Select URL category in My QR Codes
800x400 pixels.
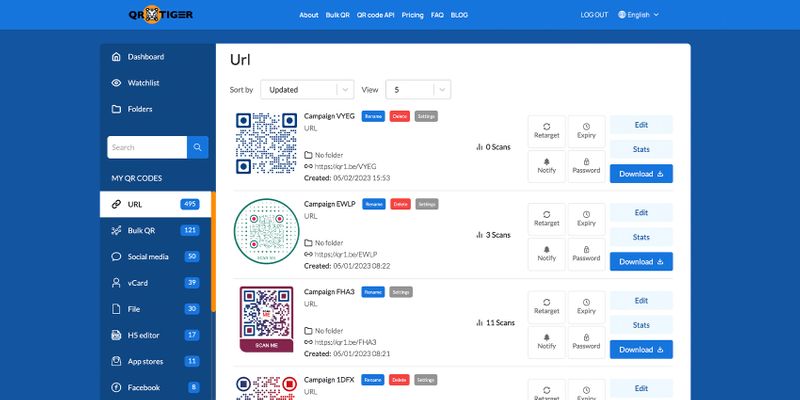155,205
